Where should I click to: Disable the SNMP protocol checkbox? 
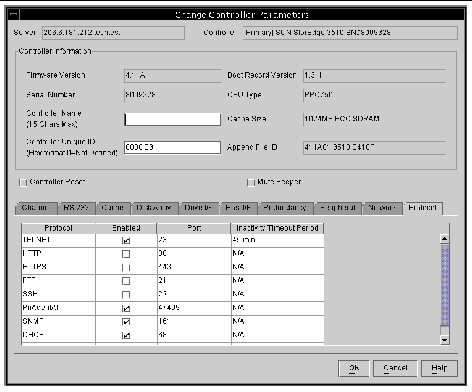coord(126,322)
